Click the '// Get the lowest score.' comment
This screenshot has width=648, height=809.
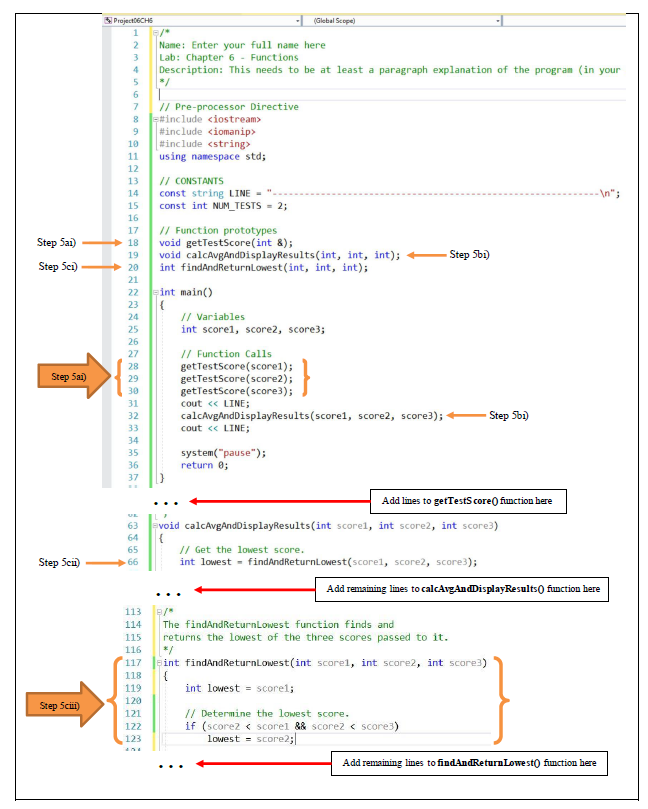[242, 550]
